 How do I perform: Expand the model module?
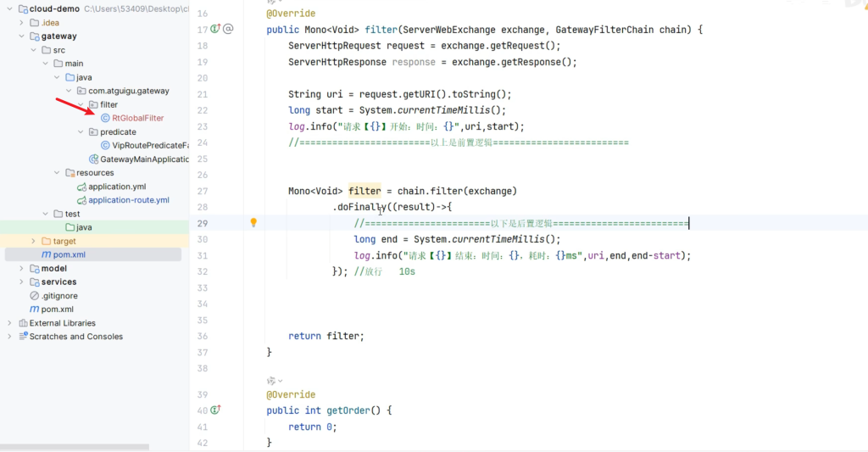(22, 269)
